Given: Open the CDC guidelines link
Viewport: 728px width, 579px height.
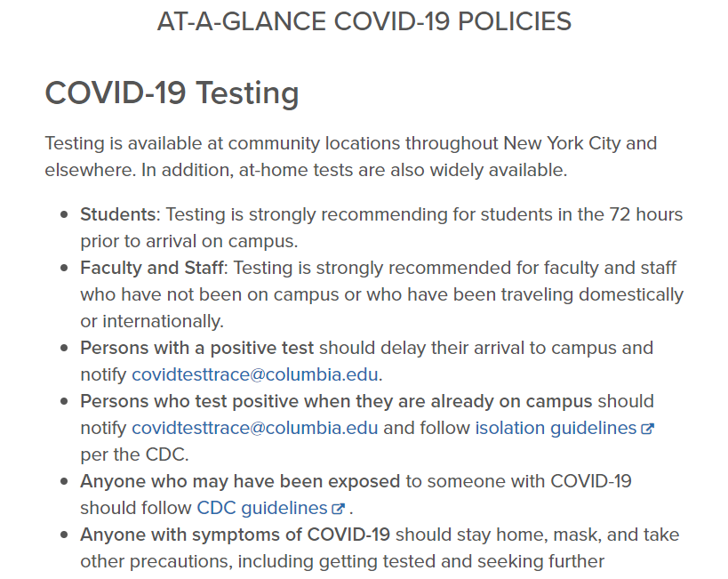Looking at the screenshot, I should pos(262,508).
